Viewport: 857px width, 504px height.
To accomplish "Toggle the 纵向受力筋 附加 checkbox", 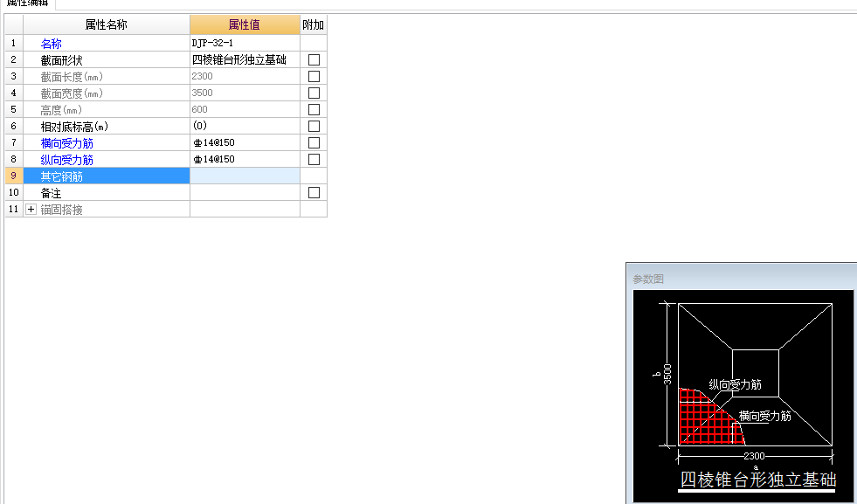I will (314, 159).
